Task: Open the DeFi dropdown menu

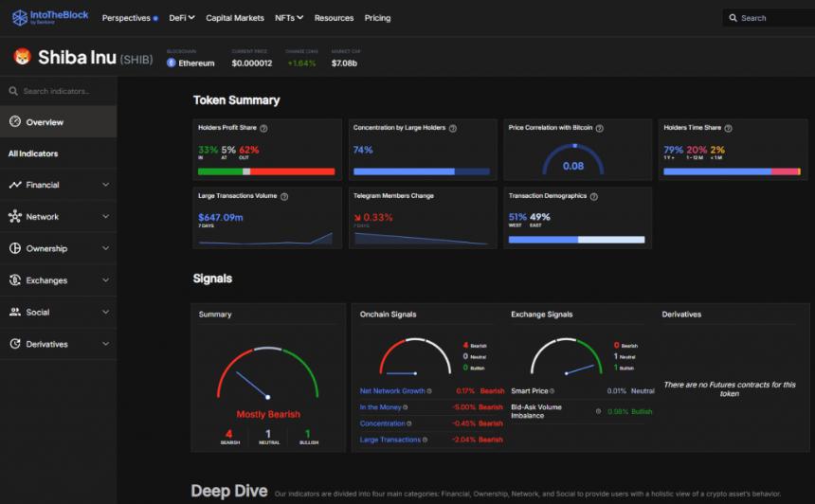Action: tap(181, 18)
